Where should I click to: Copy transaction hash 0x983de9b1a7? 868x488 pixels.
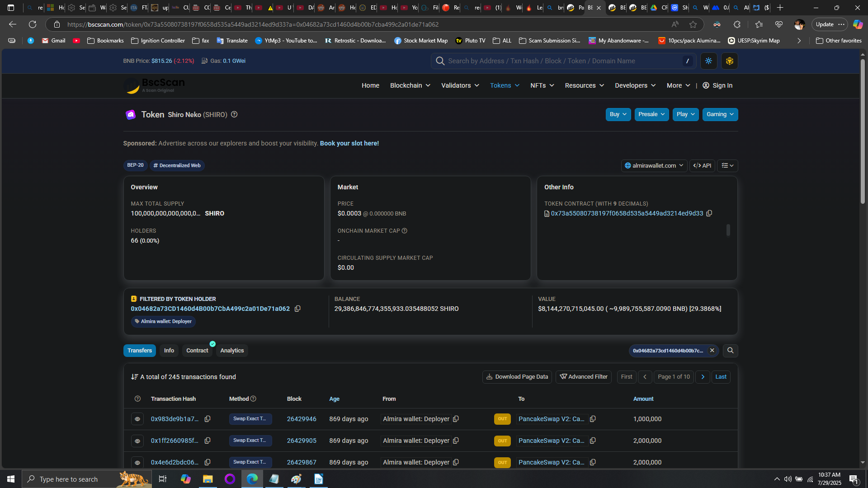[208, 419]
